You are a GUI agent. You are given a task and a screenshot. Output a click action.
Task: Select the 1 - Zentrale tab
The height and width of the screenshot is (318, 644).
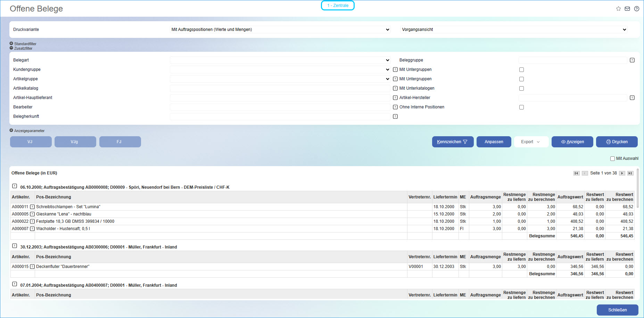tap(338, 6)
